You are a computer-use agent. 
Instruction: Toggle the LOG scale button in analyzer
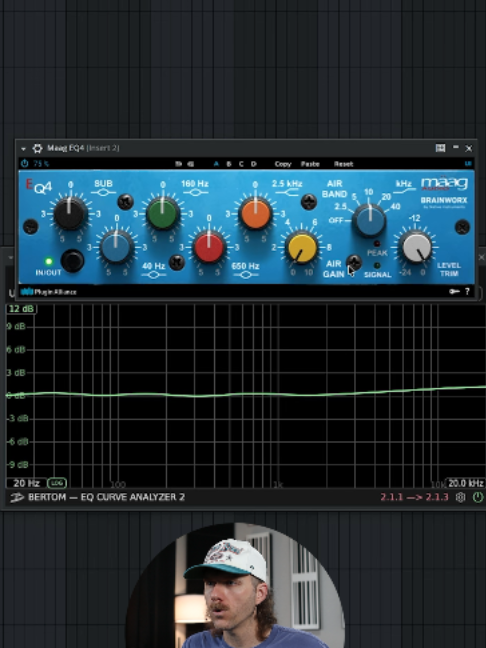point(57,483)
